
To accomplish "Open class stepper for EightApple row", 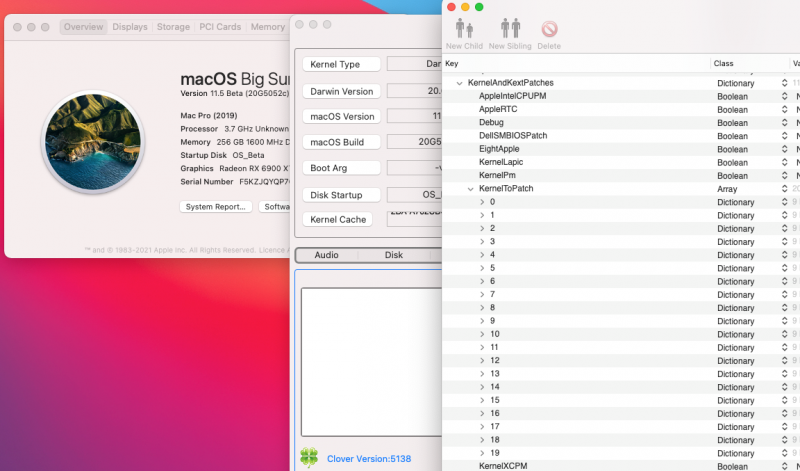I will click(784, 150).
